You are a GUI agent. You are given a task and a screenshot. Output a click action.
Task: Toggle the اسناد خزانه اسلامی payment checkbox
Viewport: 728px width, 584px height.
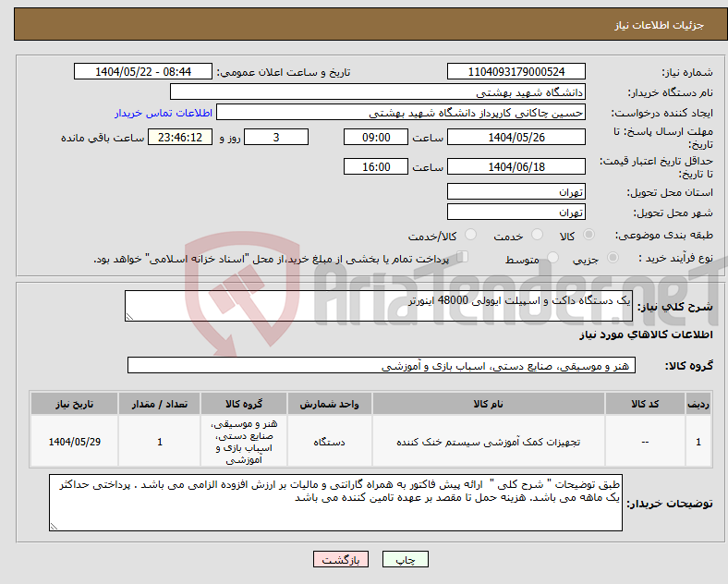tap(463, 257)
